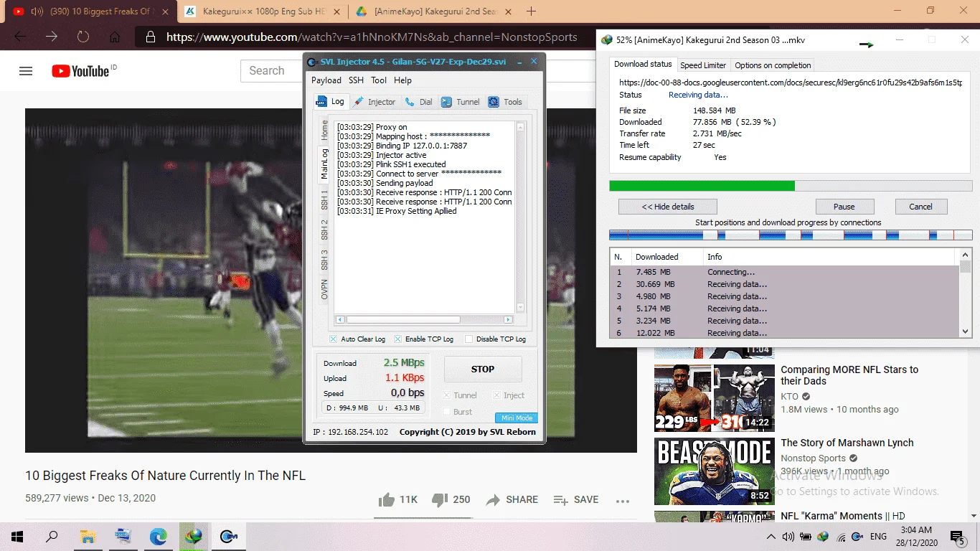Reload the YouTube page

pyautogui.click(x=83, y=37)
